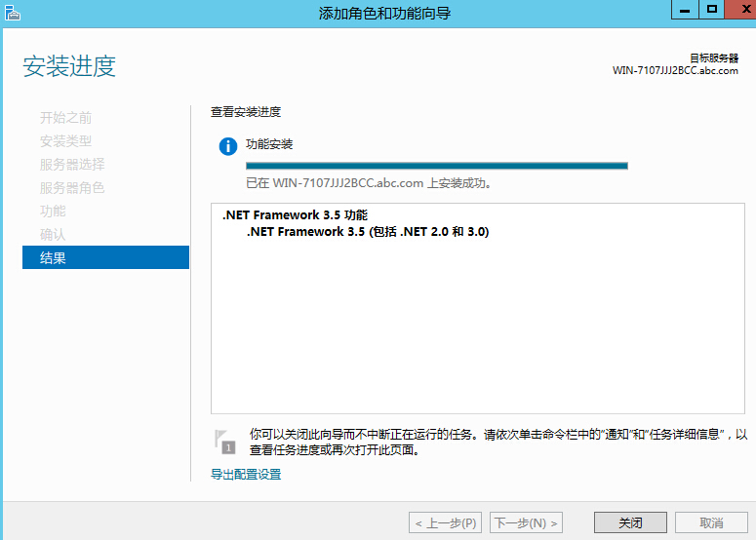Select the 服务器选择 step in sidebar
This screenshot has height=540, width=756.
click(x=72, y=165)
